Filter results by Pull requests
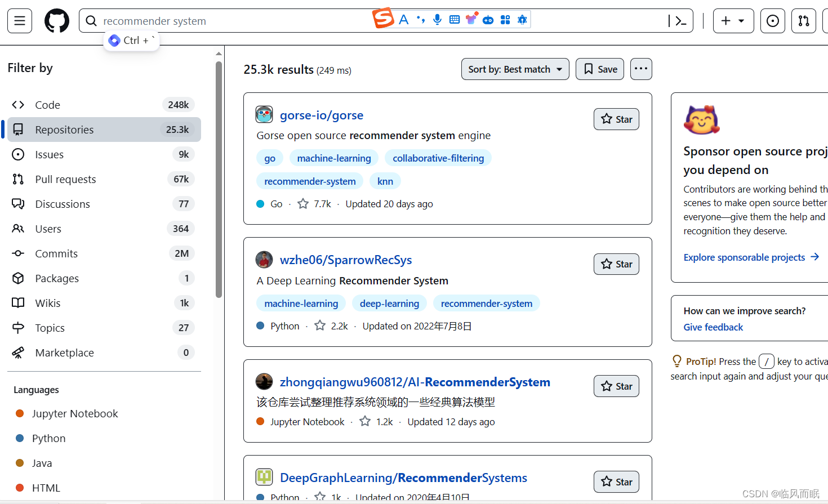Screen dimensions: 828x504 coord(104,179)
